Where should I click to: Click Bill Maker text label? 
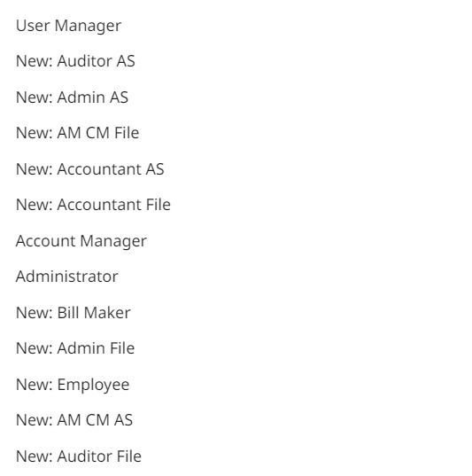(94, 313)
